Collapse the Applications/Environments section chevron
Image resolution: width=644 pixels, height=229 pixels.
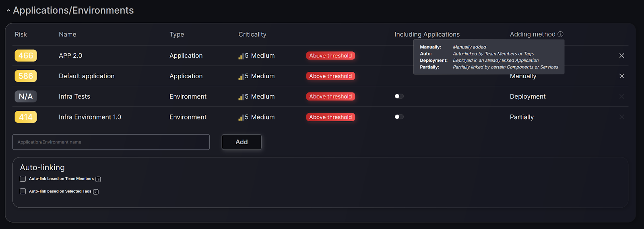click(x=8, y=11)
